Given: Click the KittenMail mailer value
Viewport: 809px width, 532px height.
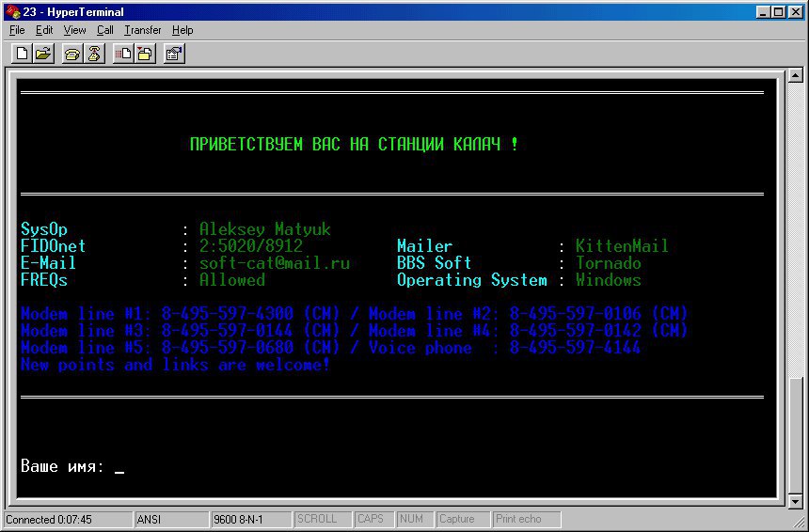Looking at the screenshot, I should (x=622, y=246).
